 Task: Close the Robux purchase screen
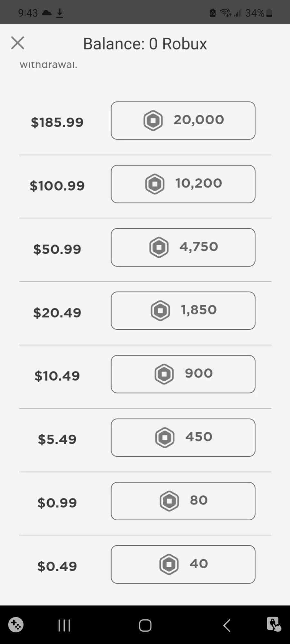coord(17,43)
